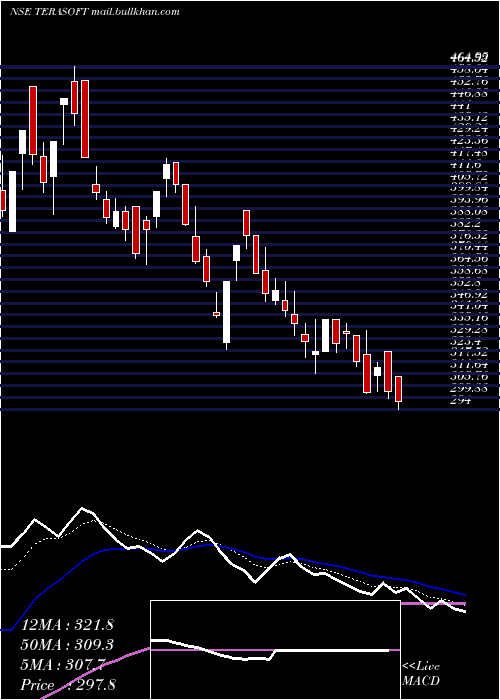Image resolution: width=500 pixels, height=700 pixels.
Task: Click the MACD label
Action: (x=421, y=681)
